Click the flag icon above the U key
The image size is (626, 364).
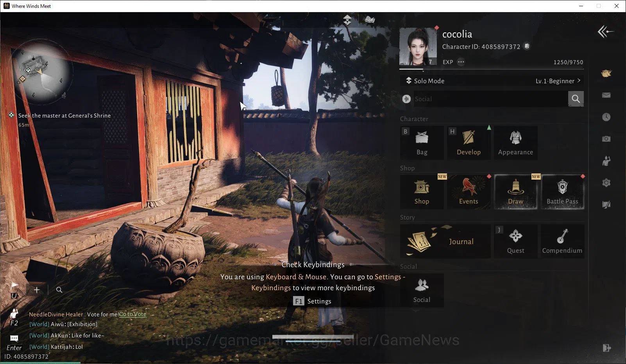pos(14,285)
